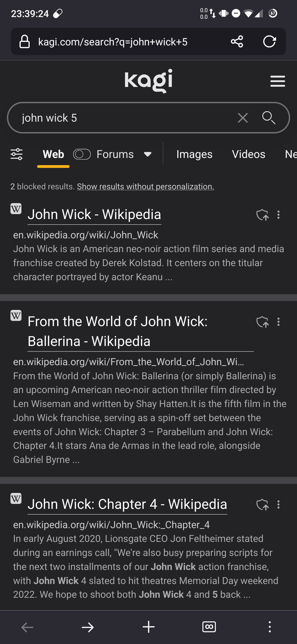Switch to the Images tab
The image size is (297, 644).
[x=194, y=154]
